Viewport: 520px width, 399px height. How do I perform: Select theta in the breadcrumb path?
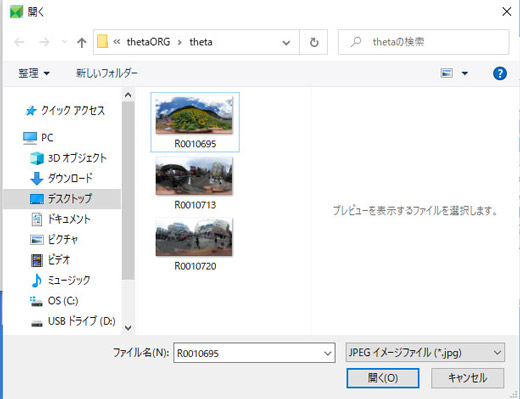[x=201, y=42]
